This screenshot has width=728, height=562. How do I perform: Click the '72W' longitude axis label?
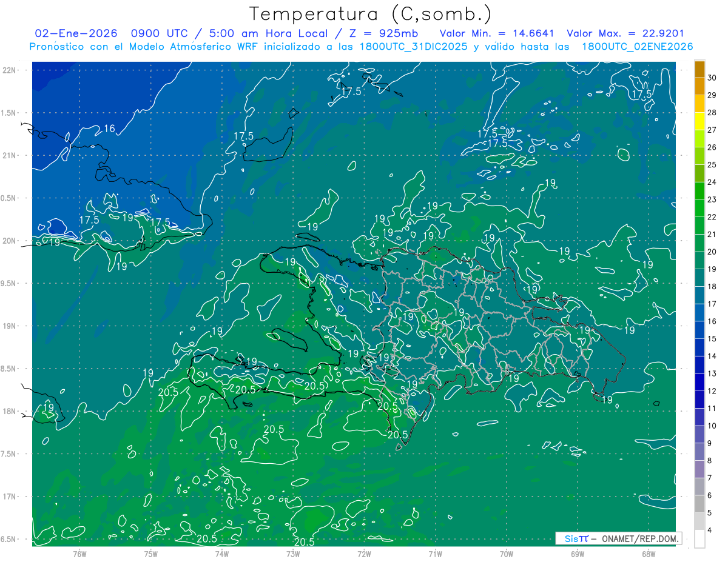pyautogui.click(x=364, y=554)
